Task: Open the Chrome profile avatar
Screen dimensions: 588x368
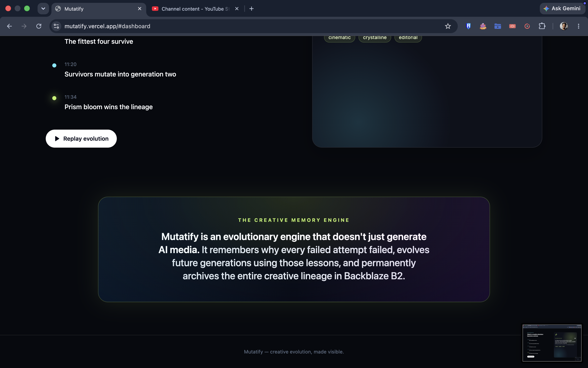Action: coord(564,26)
